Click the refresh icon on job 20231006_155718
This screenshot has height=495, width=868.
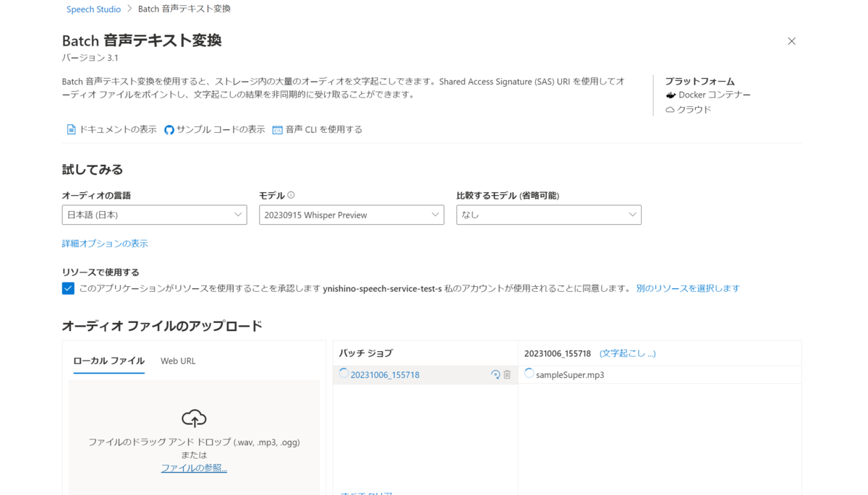coord(495,374)
